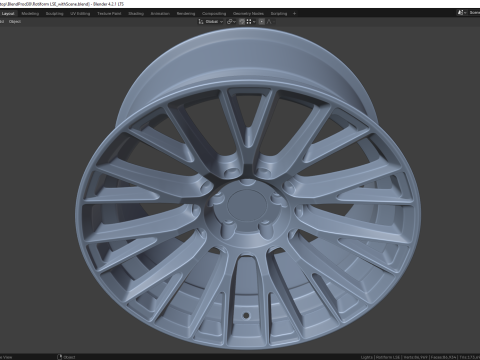Switch to the Animation workspace tab
Viewport: 480px width, 360px height.
click(160, 14)
